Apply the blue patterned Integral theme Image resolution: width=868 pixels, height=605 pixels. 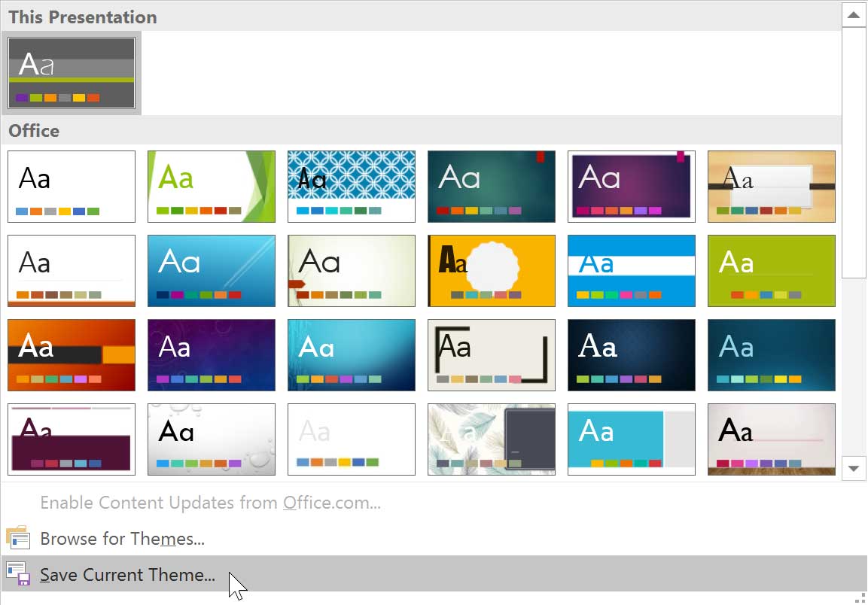351,187
